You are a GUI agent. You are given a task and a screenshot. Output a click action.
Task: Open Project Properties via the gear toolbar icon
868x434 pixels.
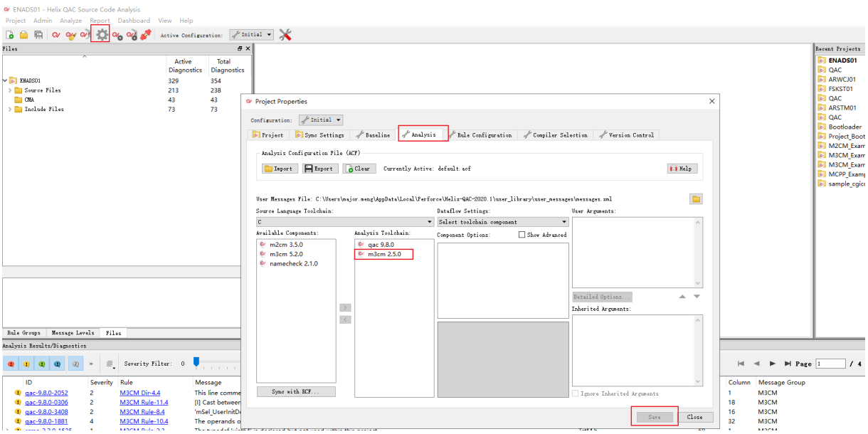point(102,35)
